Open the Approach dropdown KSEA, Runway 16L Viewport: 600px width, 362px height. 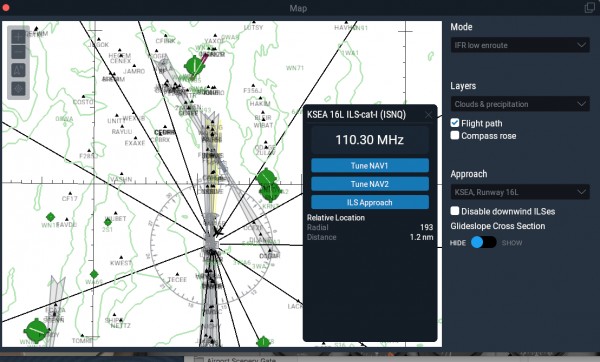click(520, 192)
